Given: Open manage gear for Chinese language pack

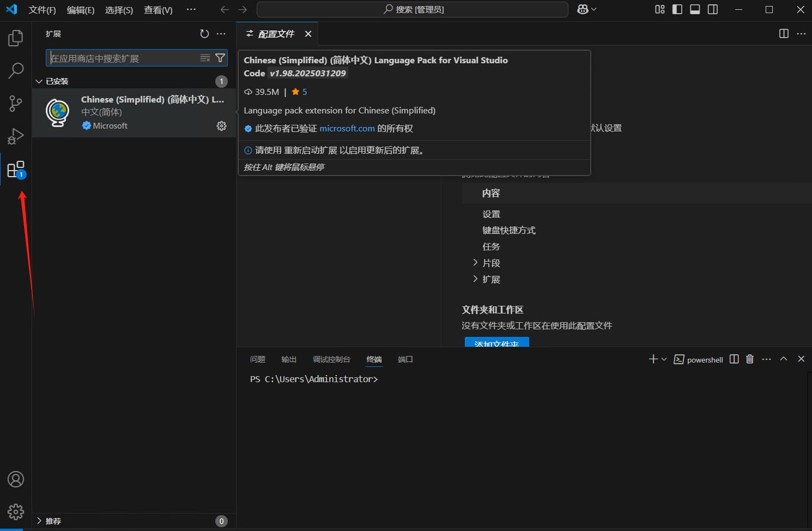Looking at the screenshot, I should pos(221,126).
